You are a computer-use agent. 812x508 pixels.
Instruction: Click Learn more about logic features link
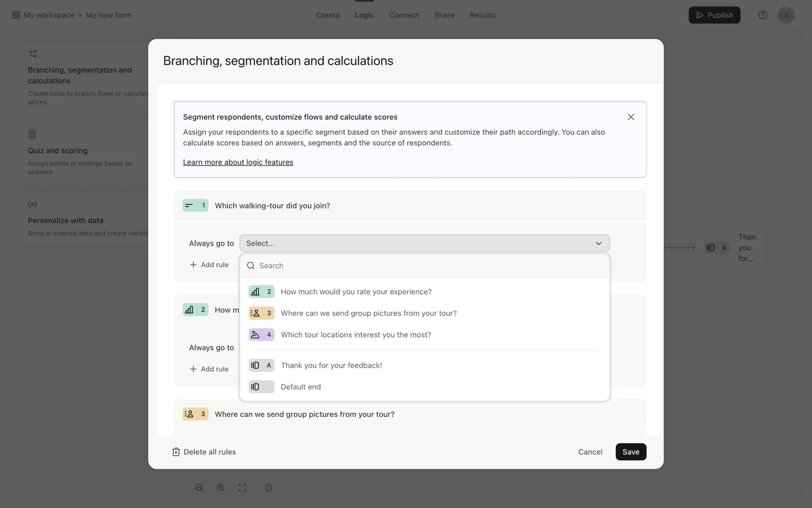click(238, 162)
